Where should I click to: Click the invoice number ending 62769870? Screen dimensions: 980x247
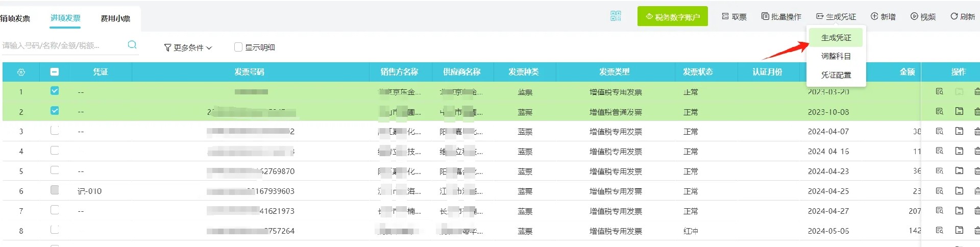pos(251,171)
